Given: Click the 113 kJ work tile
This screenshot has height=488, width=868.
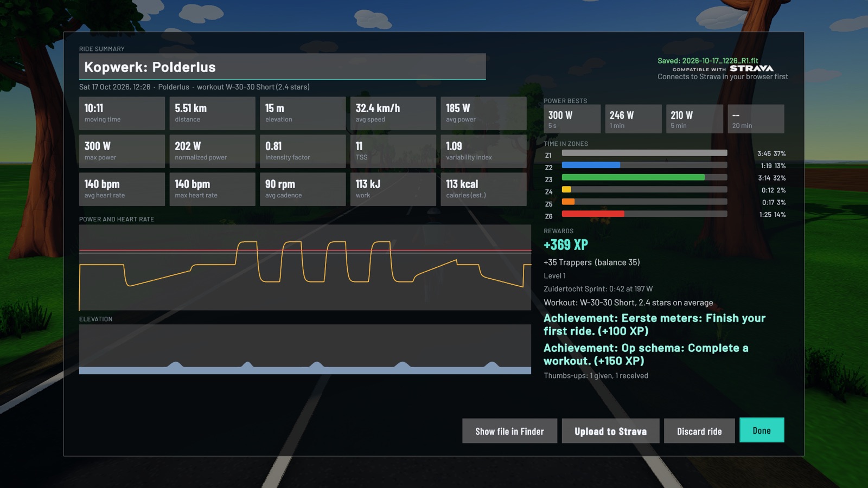Looking at the screenshot, I should coord(393,189).
